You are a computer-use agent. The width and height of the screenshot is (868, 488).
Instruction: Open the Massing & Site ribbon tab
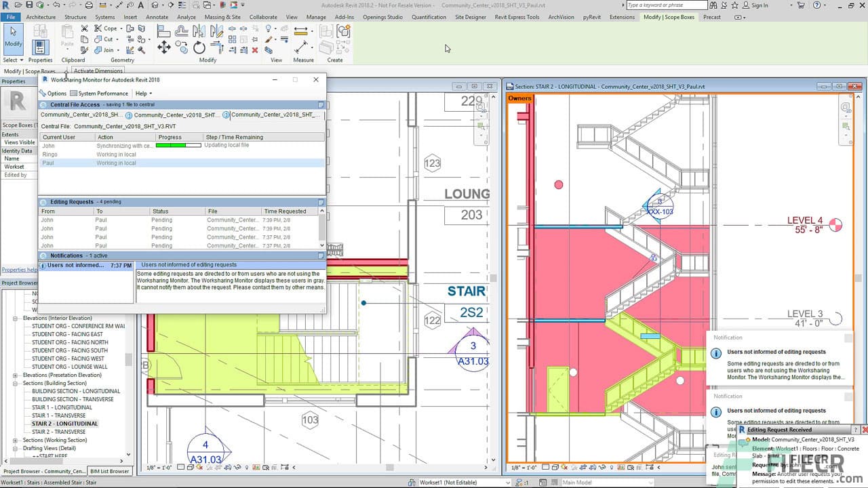[x=222, y=17]
